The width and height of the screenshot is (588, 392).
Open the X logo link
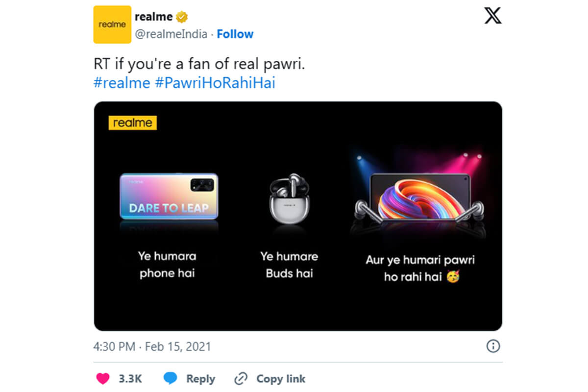(x=492, y=17)
